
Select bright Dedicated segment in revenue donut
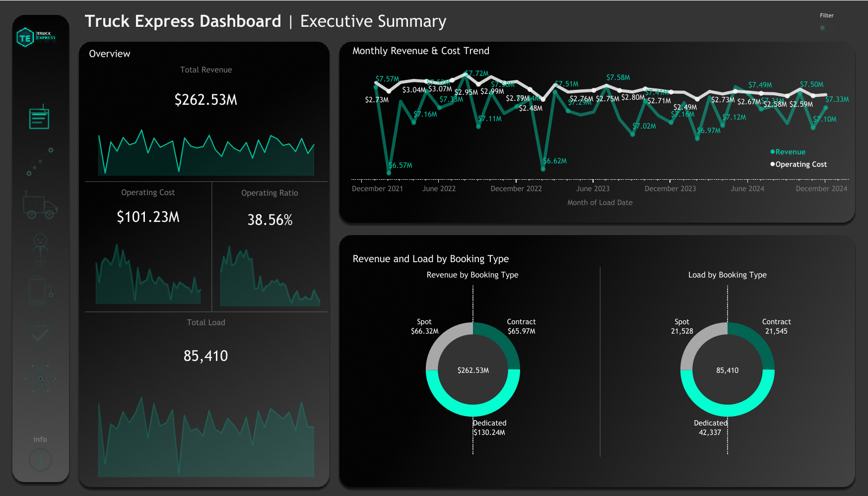point(473,411)
